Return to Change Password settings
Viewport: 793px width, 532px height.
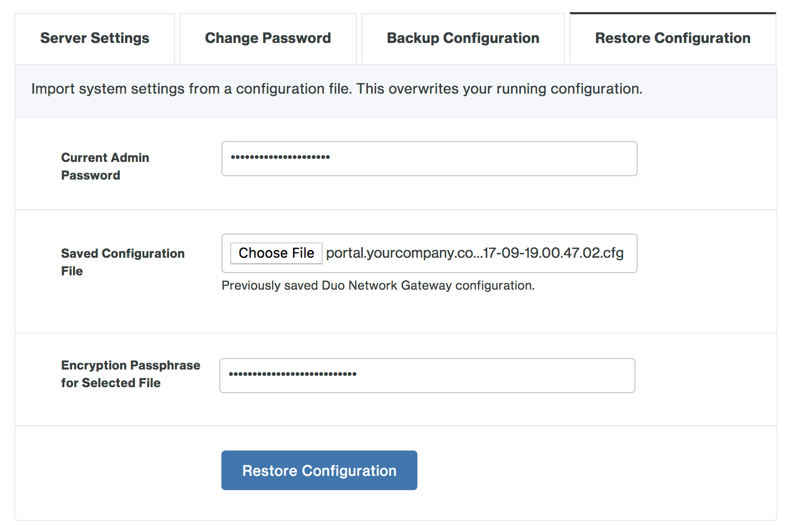[268, 38]
